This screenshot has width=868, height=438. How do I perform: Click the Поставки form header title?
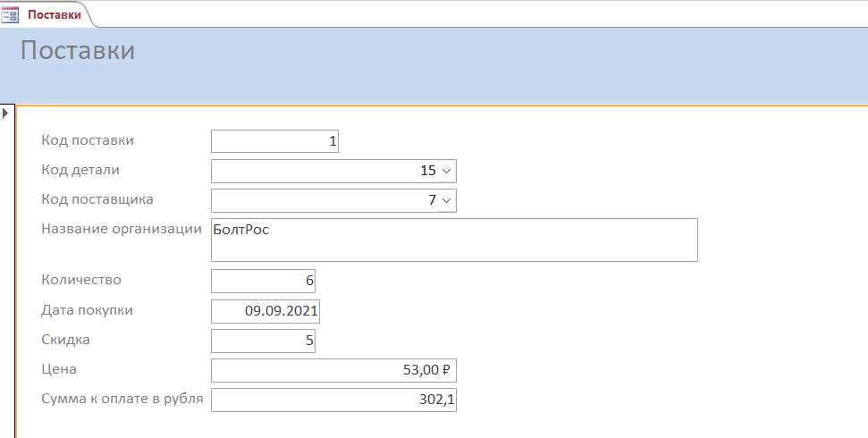click(x=78, y=50)
